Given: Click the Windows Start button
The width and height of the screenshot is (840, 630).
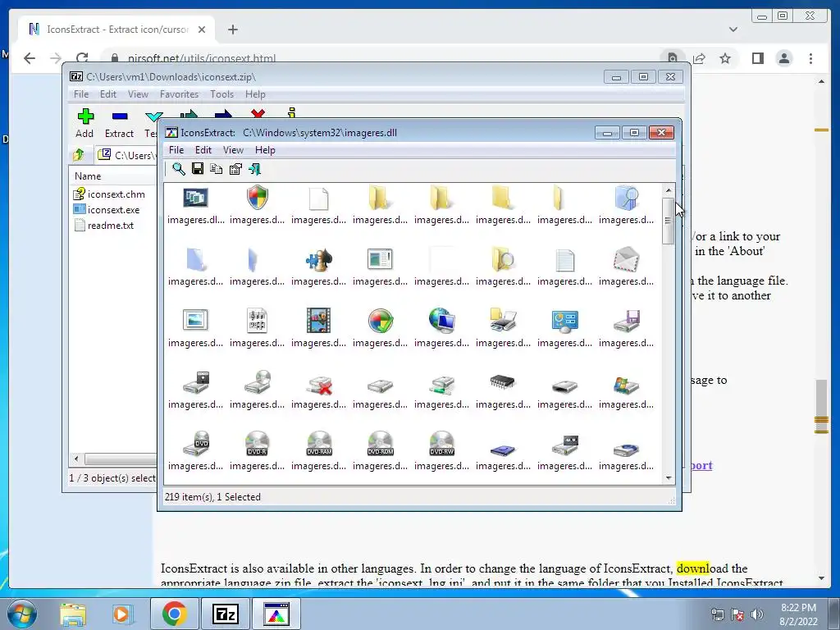Looking at the screenshot, I should pyautogui.click(x=22, y=614).
